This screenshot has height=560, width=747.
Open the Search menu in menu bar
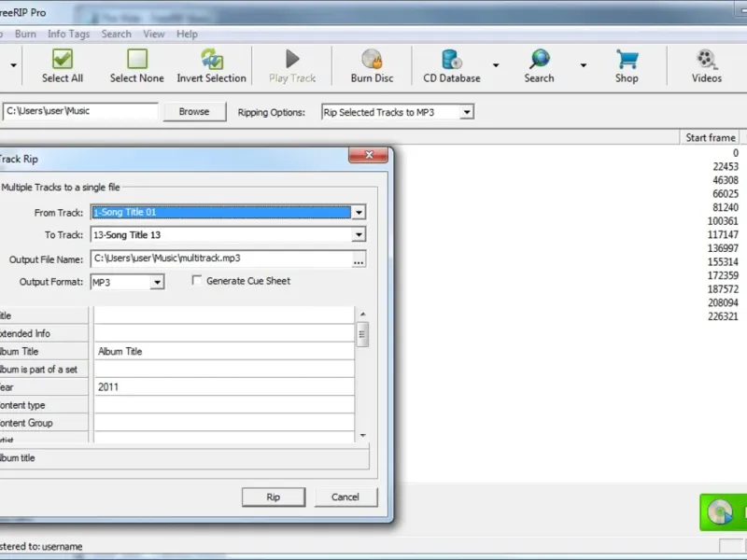[x=116, y=35]
